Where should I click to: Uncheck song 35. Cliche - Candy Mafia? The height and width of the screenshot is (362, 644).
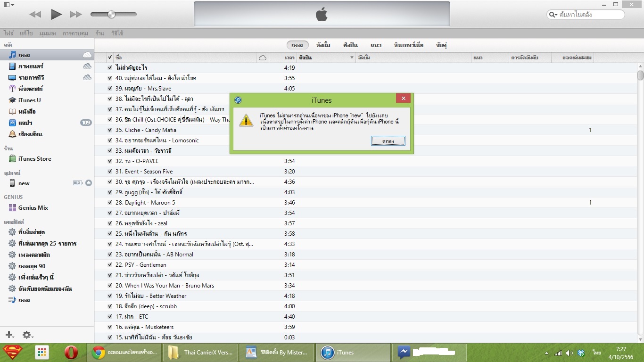pos(110,130)
